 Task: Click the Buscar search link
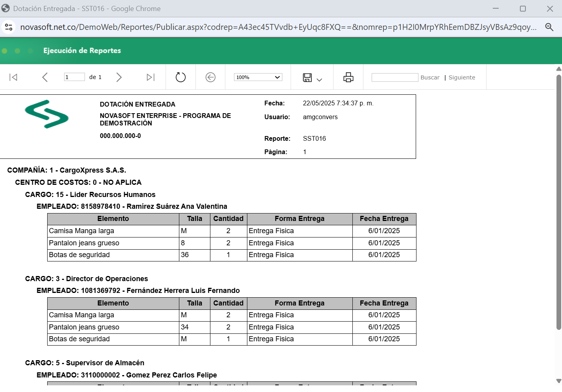pos(430,77)
